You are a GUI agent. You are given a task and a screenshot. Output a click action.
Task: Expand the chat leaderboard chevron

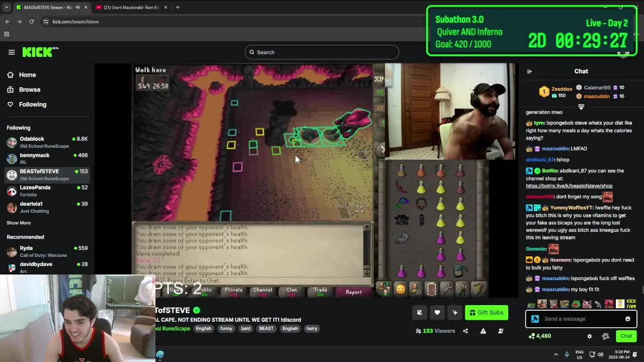point(581,107)
